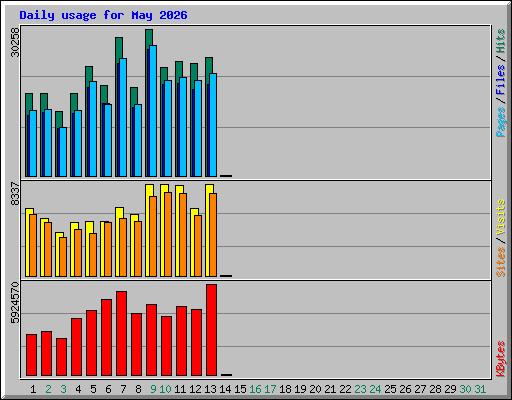Click day 6 on the x-axis
This screenshot has height=400, width=512.
pyautogui.click(x=108, y=389)
